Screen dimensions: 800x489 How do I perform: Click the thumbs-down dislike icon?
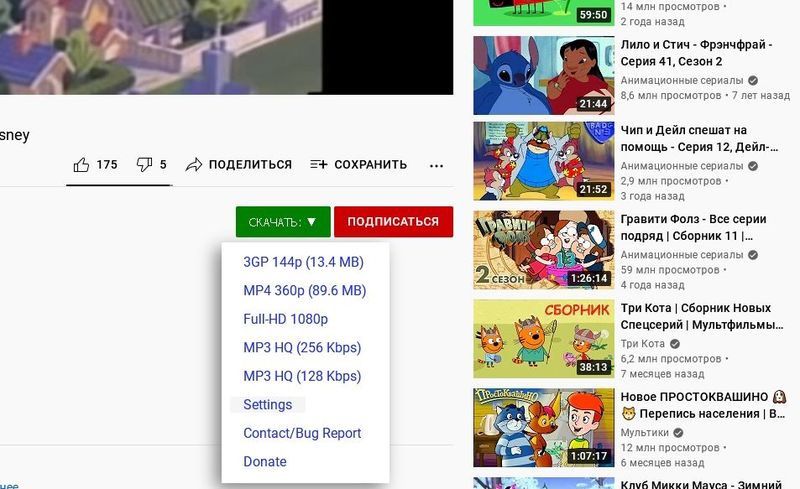coord(144,164)
